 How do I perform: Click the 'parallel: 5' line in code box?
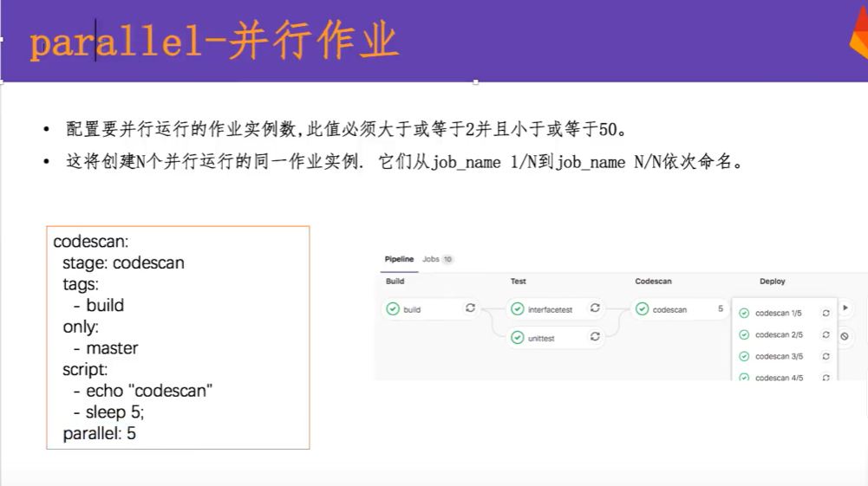tap(99, 433)
